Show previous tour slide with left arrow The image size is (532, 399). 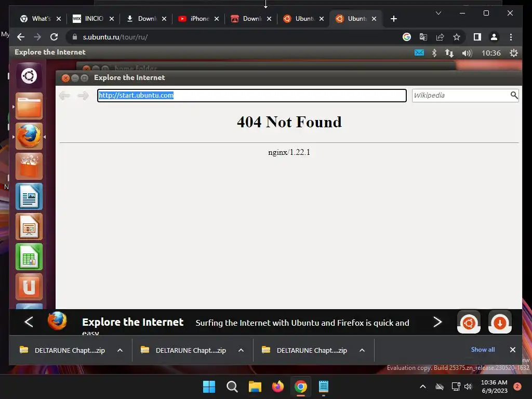click(29, 322)
